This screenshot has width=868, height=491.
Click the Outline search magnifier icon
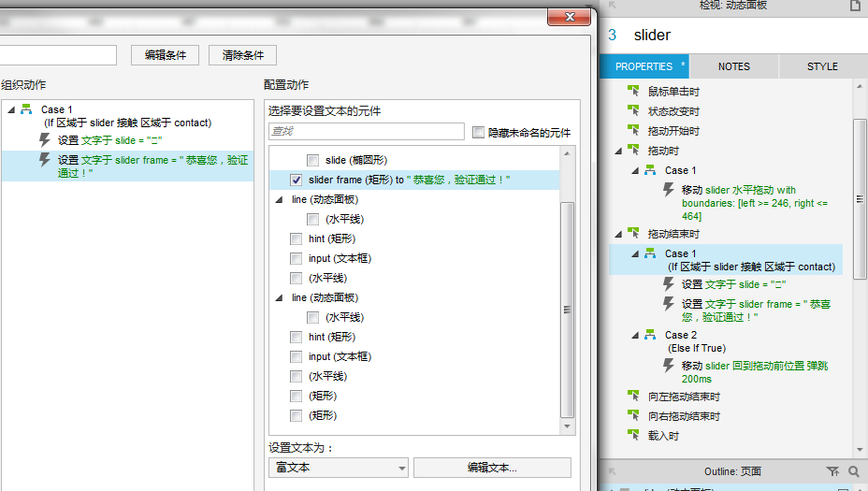853,471
